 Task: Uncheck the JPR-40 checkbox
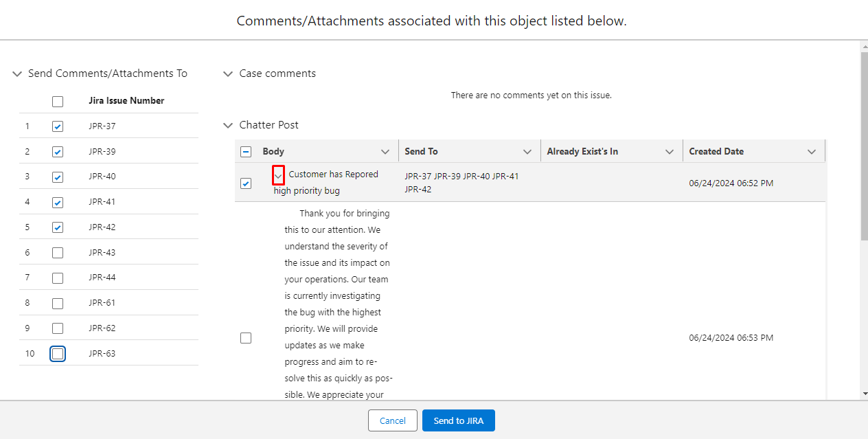[x=58, y=177]
